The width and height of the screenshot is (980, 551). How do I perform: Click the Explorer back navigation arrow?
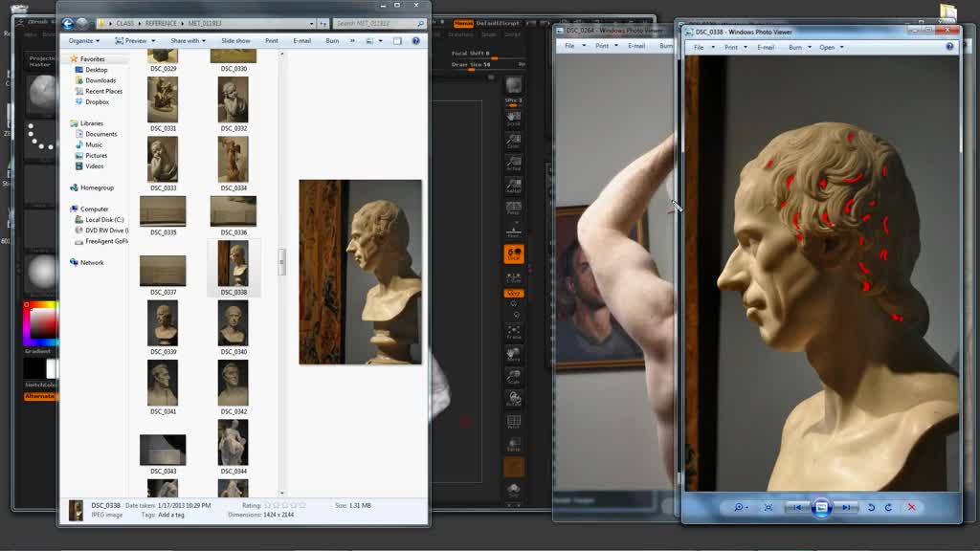68,23
